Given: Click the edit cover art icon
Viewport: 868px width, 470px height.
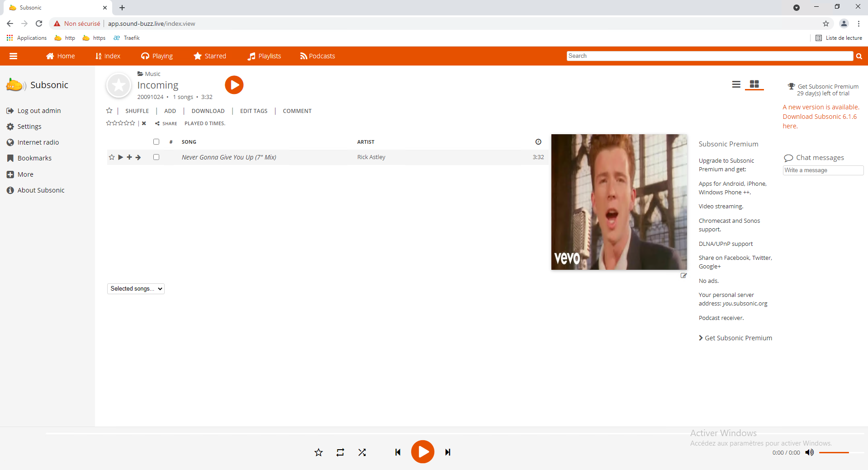Looking at the screenshot, I should (x=684, y=275).
